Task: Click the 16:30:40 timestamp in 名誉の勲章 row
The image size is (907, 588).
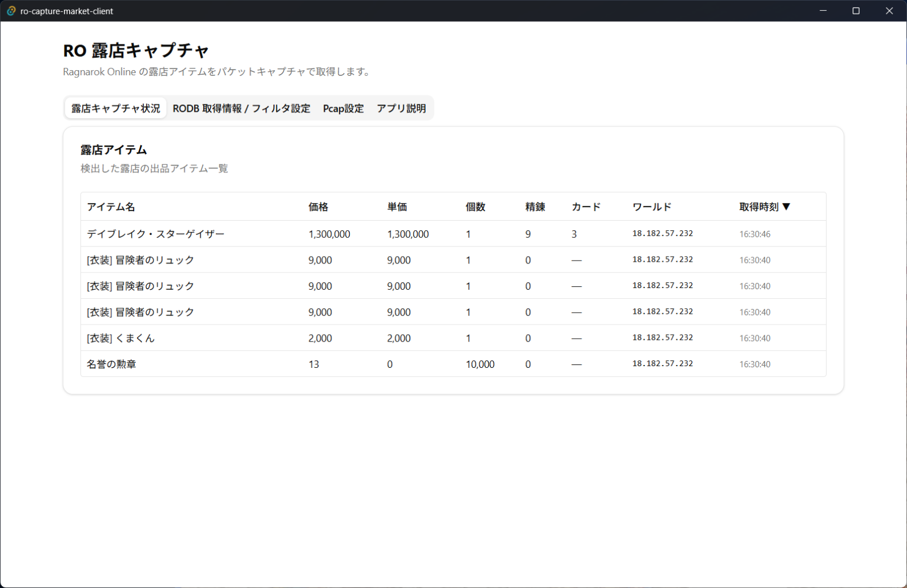Action: [x=755, y=364]
